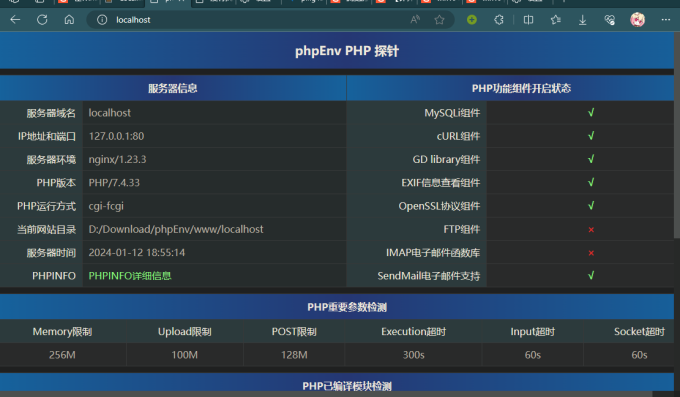Open the read aloud feature
The width and height of the screenshot is (680, 397).
(415, 20)
